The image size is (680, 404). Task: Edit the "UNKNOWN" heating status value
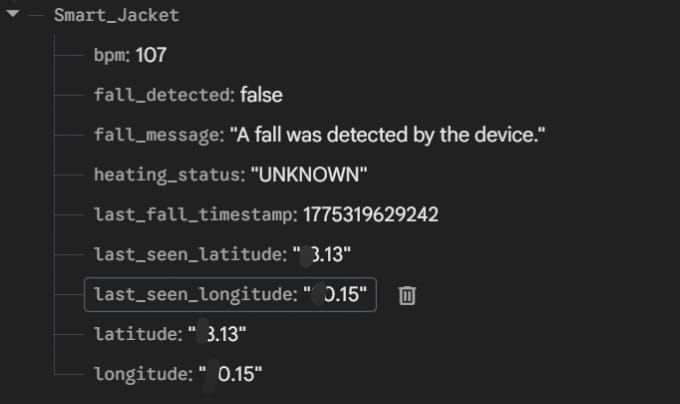[309, 175]
